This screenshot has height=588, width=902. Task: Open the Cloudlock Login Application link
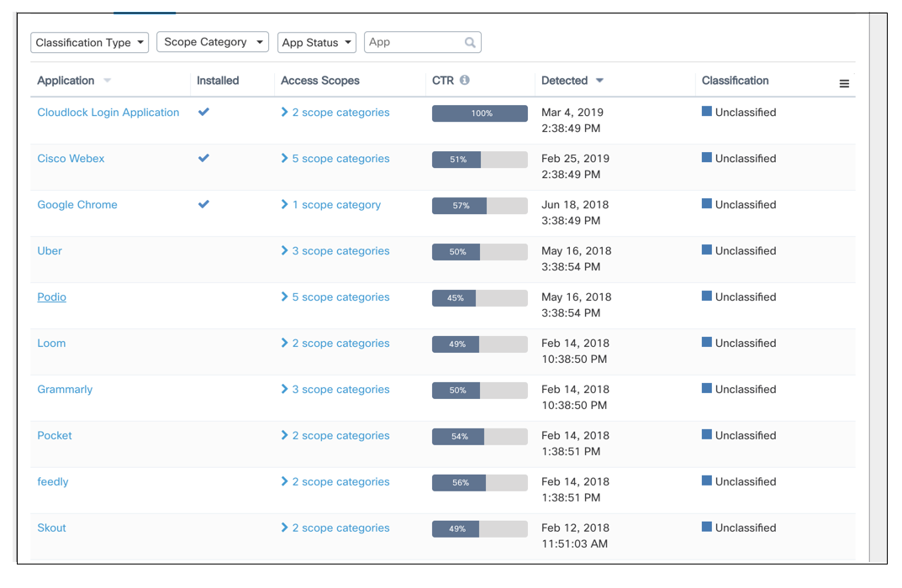click(x=108, y=112)
